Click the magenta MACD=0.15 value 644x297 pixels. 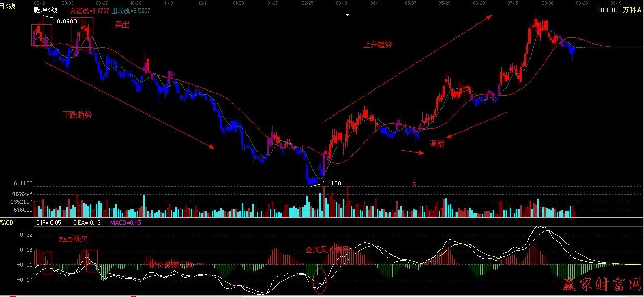[125, 223]
